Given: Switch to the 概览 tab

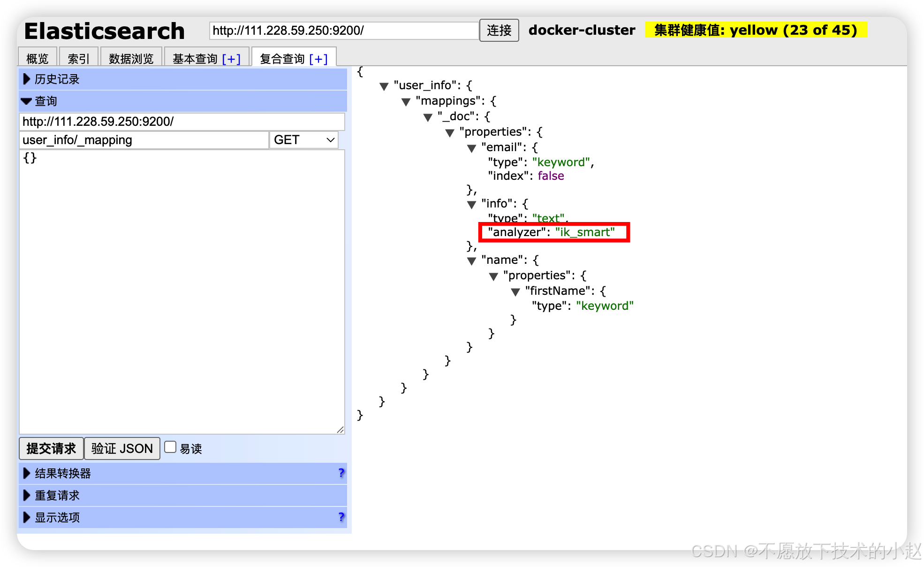Looking at the screenshot, I should [x=38, y=59].
